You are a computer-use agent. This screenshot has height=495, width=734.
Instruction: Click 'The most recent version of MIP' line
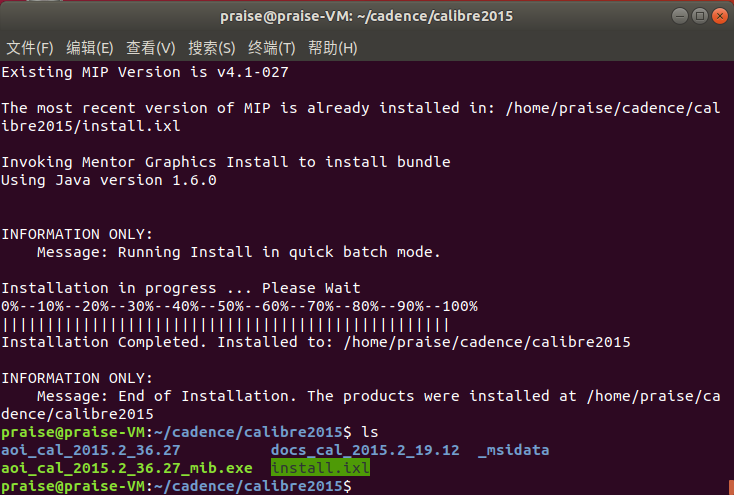361,117
